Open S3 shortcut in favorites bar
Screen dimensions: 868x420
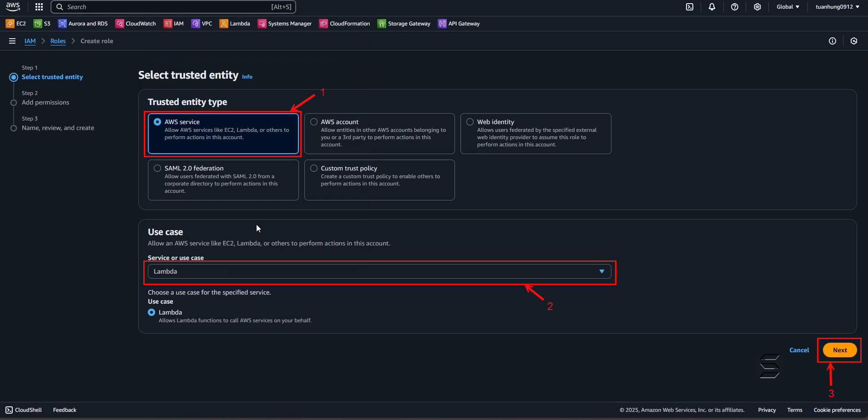coord(42,24)
